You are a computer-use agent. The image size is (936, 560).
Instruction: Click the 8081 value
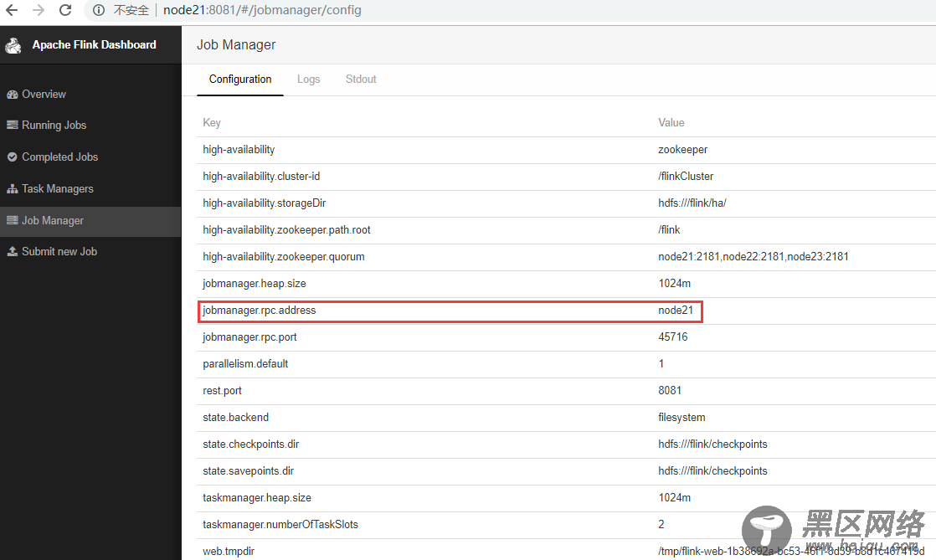(x=670, y=390)
